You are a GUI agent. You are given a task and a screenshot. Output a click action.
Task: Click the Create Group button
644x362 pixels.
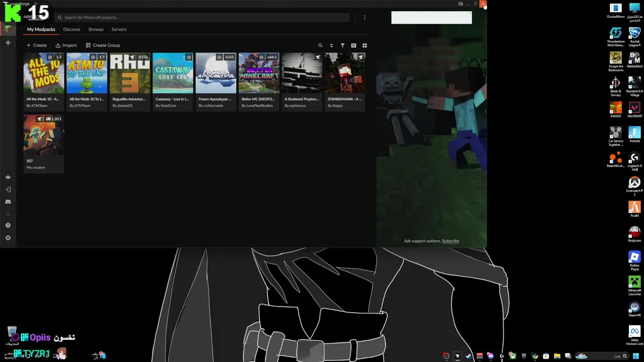pyautogui.click(x=103, y=45)
